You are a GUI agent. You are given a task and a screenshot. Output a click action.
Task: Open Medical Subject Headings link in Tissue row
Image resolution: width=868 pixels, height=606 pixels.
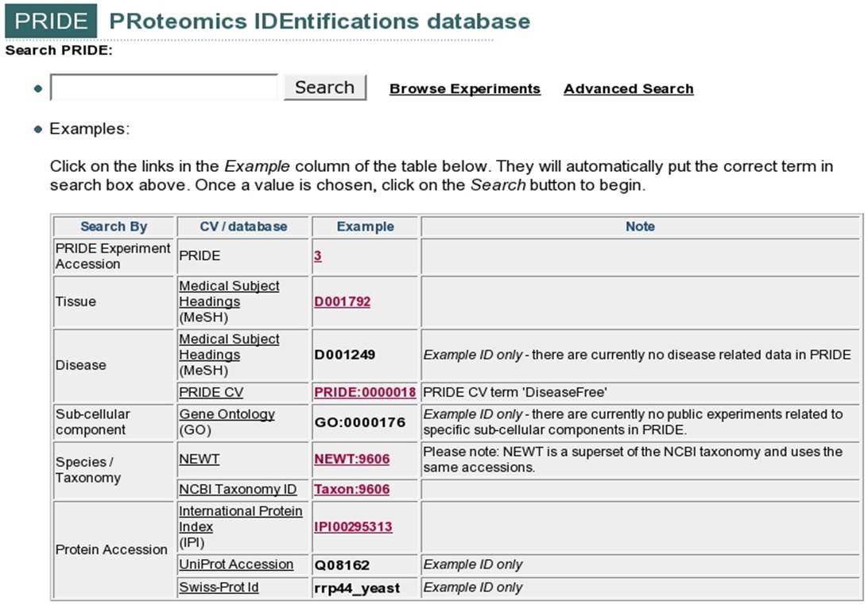(229, 293)
